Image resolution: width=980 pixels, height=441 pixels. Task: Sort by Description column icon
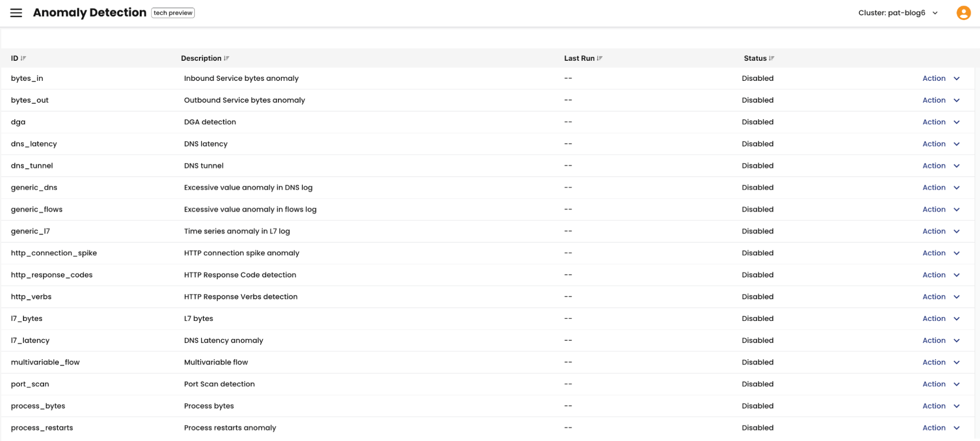click(x=226, y=58)
